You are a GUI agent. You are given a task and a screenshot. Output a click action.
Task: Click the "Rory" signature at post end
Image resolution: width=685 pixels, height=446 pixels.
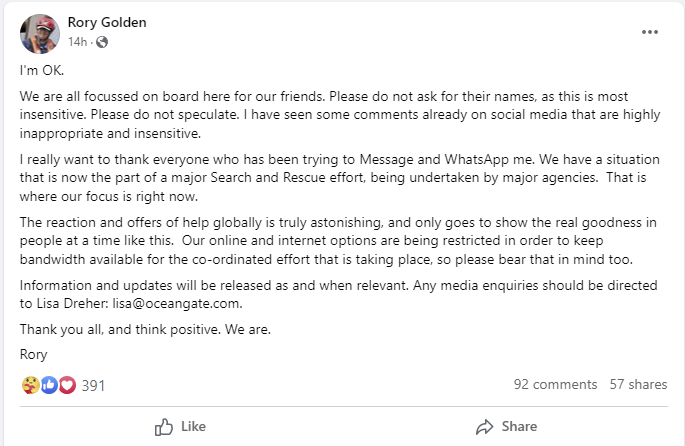coord(33,353)
